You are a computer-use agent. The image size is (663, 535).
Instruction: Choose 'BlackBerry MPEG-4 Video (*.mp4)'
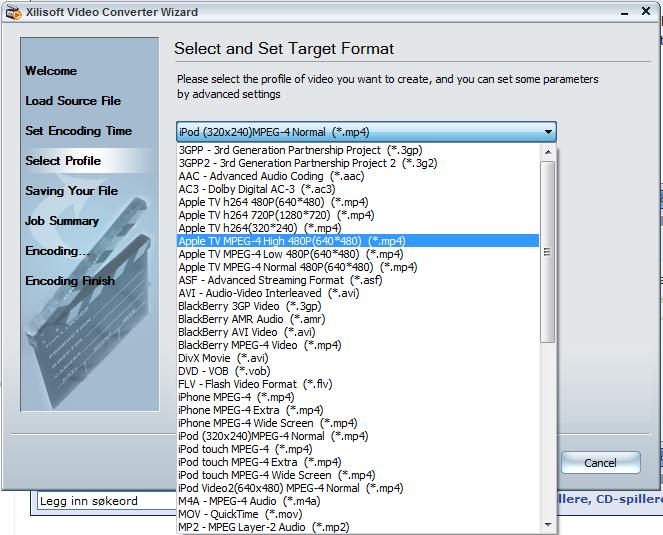pos(358,345)
